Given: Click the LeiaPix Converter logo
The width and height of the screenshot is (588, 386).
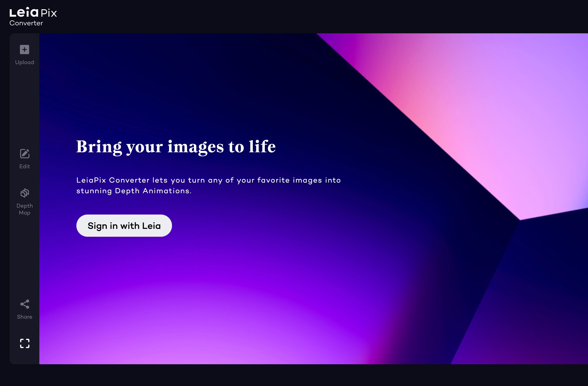Looking at the screenshot, I should (x=33, y=17).
